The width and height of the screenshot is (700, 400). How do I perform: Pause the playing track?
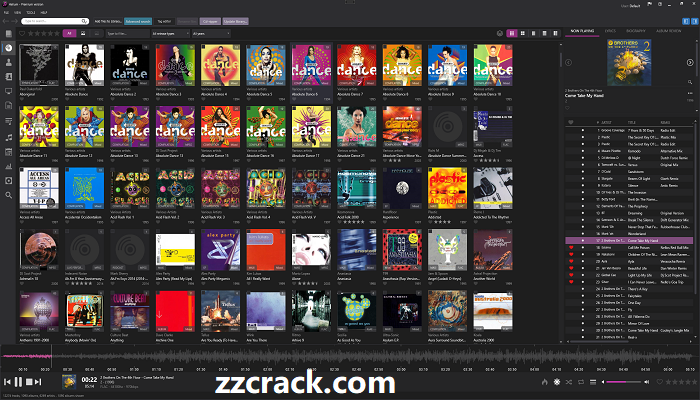coord(18,382)
